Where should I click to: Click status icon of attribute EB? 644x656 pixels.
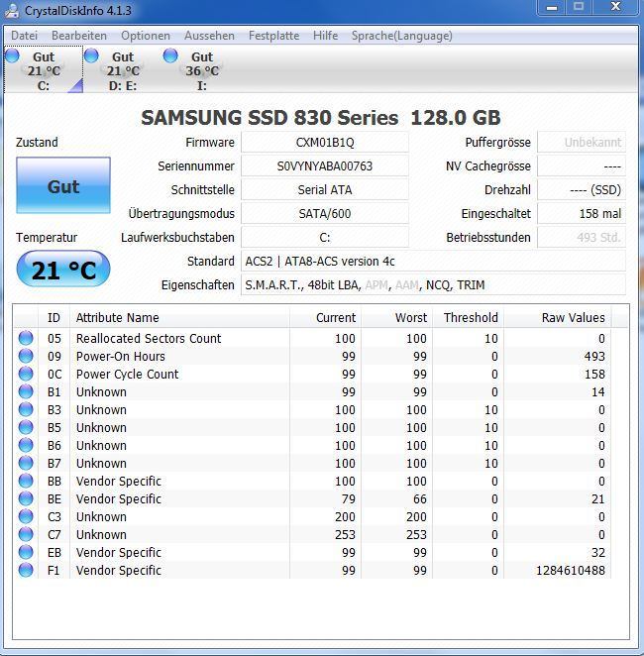[26, 552]
